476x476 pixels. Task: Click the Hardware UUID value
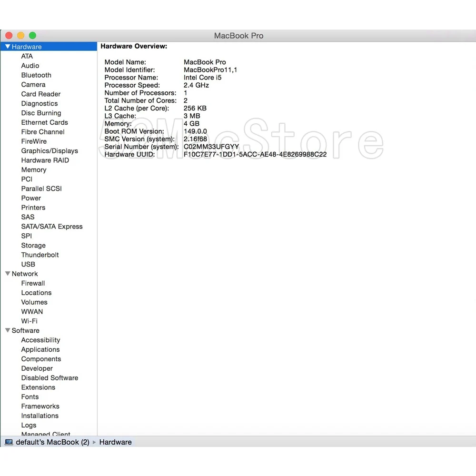click(255, 154)
